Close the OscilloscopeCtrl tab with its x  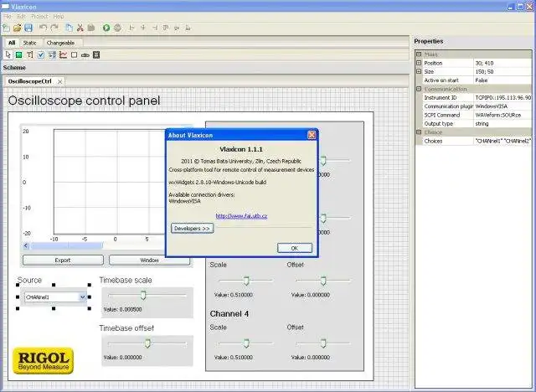[59, 82]
